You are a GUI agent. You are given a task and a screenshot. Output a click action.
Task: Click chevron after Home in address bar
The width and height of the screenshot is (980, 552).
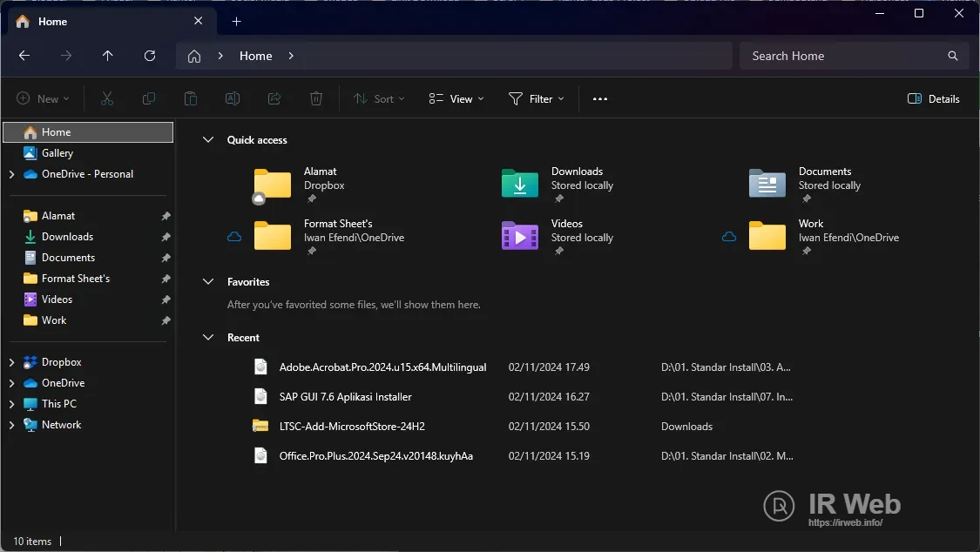click(291, 56)
